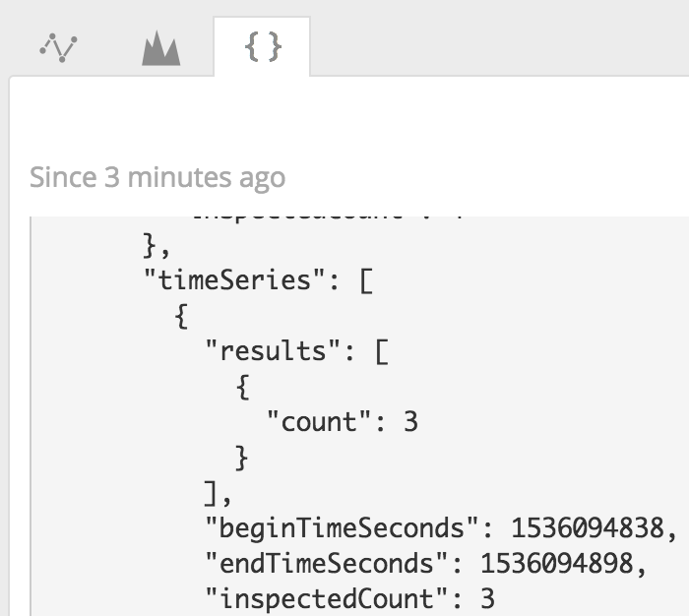Click the closing brace below the "count" line
Image resolution: width=689 pixels, height=616 pixels.
click(x=242, y=458)
